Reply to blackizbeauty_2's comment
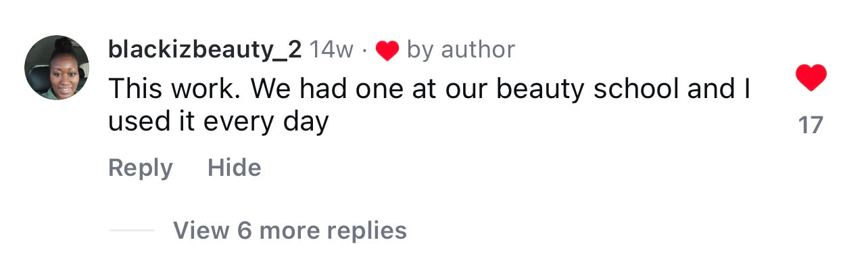The width and height of the screenshot is (868, 280). [141, 168]
